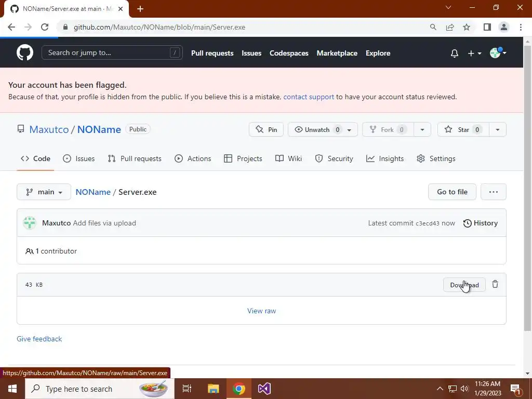The image size is (532, 399).
Task: Star the repository
Action: point(463,129)
